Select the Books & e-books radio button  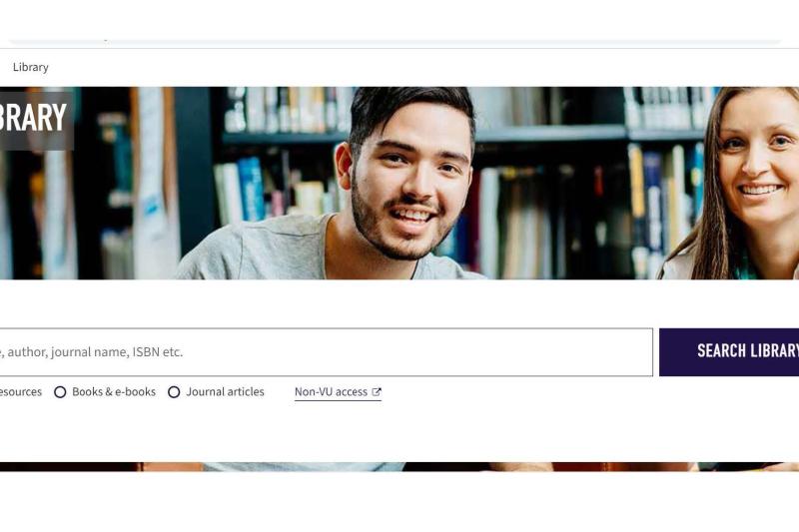tap(60, 392)
